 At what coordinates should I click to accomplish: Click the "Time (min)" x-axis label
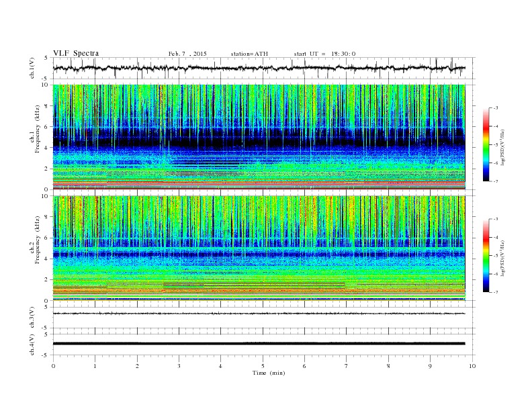269,373
